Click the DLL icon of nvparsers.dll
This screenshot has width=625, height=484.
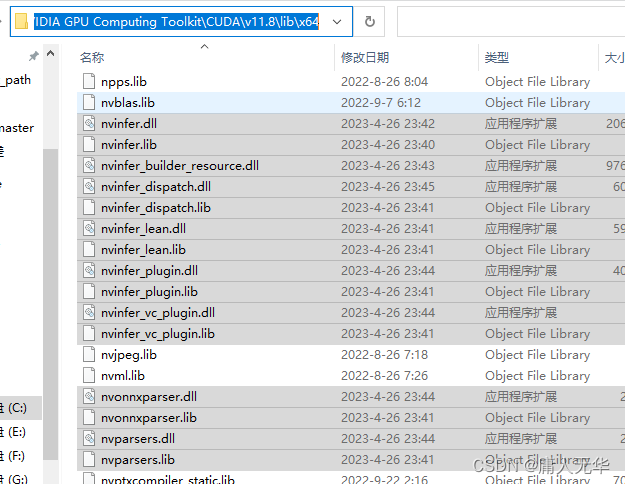pyautogui.click(x=89, y=438)
